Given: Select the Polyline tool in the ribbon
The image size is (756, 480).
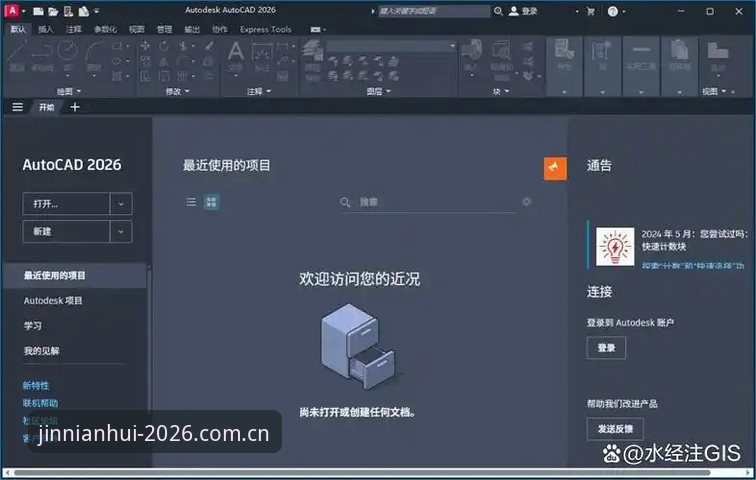Looking at the screenshot, I should (x=42, y=55).
